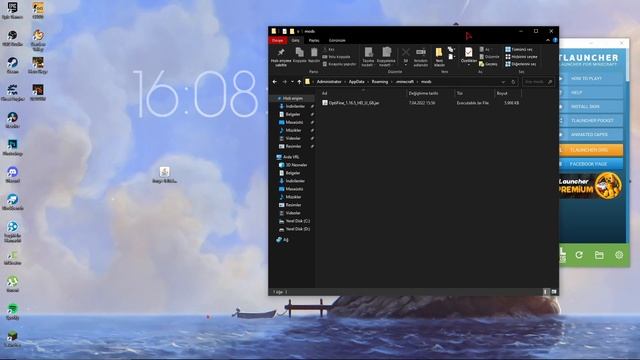
Task: Click Roaming in the address breadcrumb
Action: point(380,82)
